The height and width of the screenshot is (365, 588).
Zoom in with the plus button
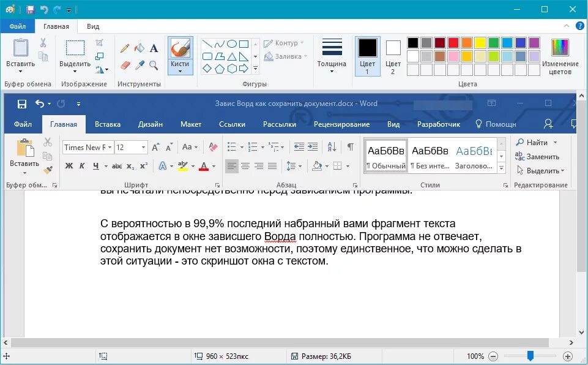(x=568, y=356)
